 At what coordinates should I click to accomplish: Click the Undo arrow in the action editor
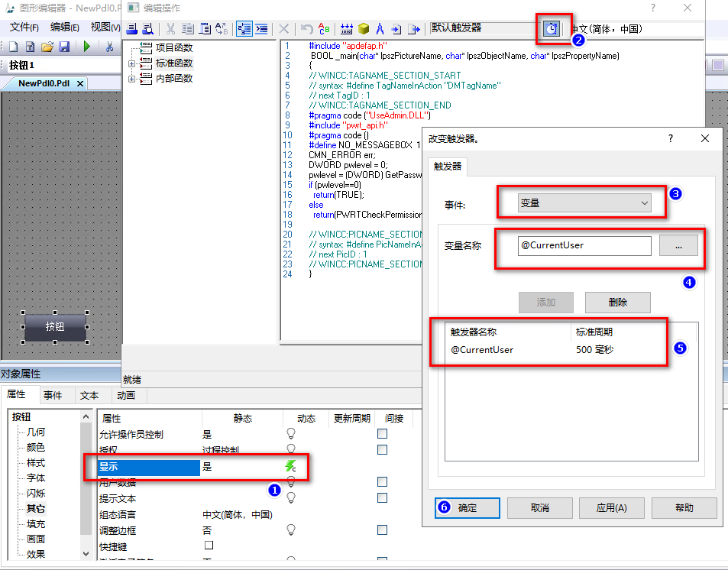click(306, 29)
